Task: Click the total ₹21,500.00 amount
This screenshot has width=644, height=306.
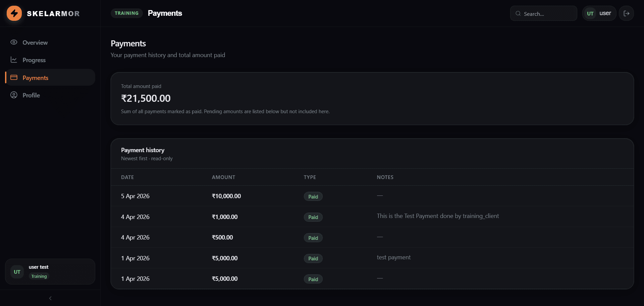Action: coord(146,98)
